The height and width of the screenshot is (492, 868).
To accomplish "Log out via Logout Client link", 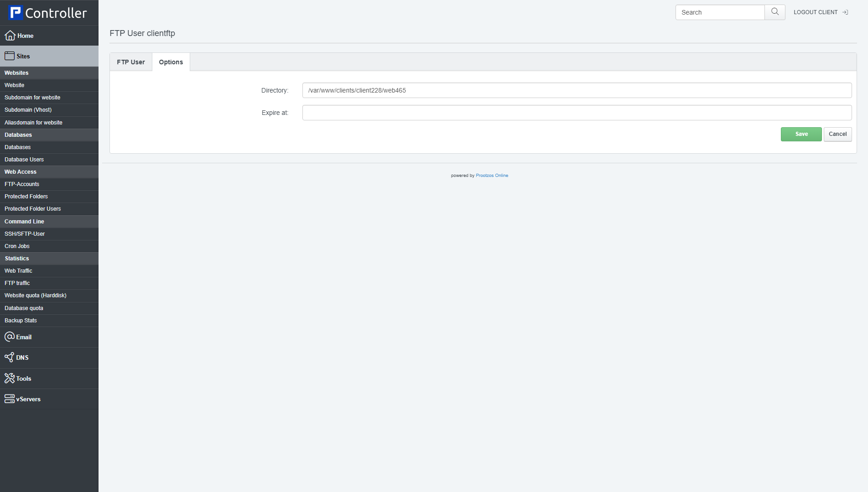I will click(820, 12).
